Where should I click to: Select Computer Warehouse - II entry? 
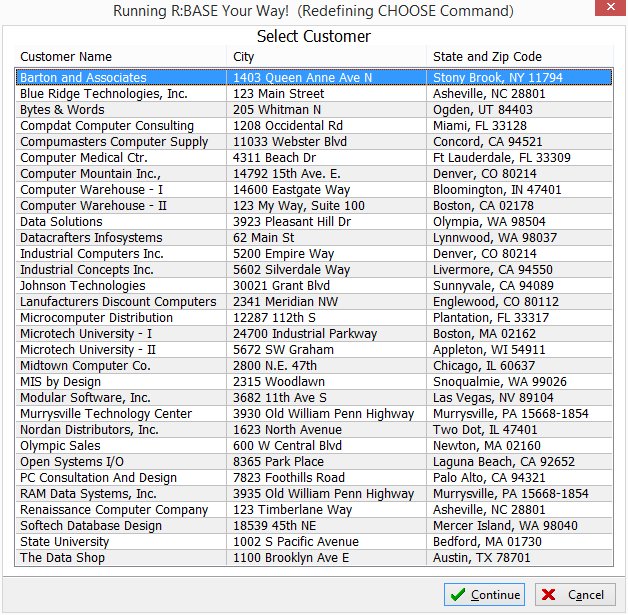pos(92,206)
